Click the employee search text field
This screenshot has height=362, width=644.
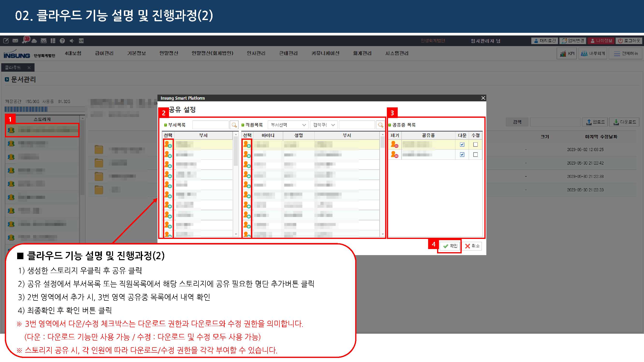click(x=357, y=125)
